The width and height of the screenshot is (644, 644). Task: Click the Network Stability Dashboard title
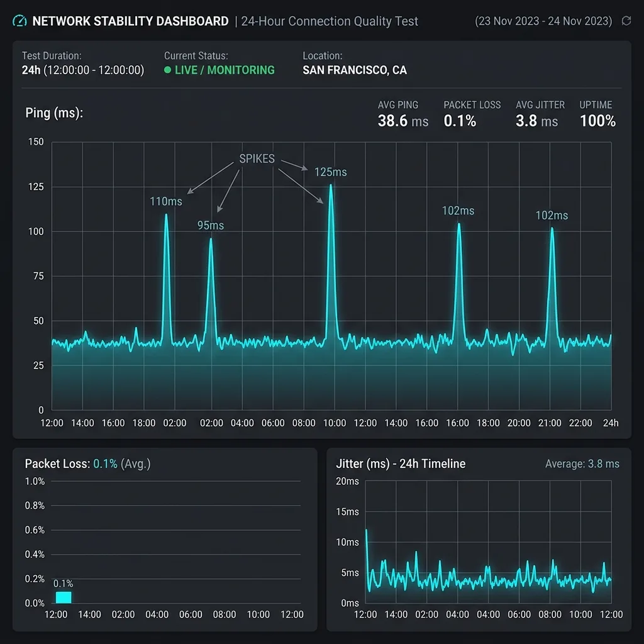tap(130, 21)
